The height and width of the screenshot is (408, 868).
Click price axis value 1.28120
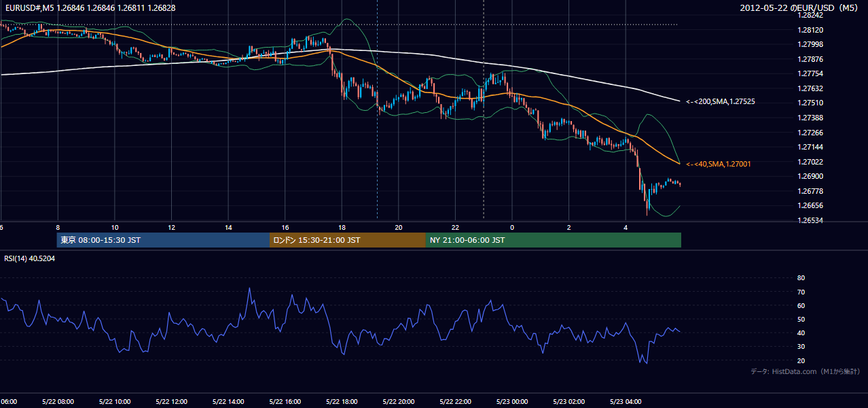810,30
